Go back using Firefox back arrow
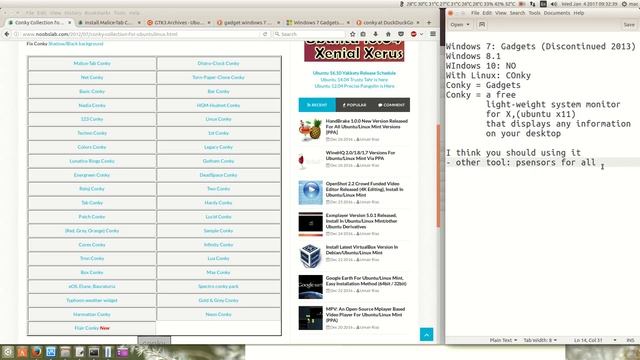 pyautogui.click(x=7, y=34)
